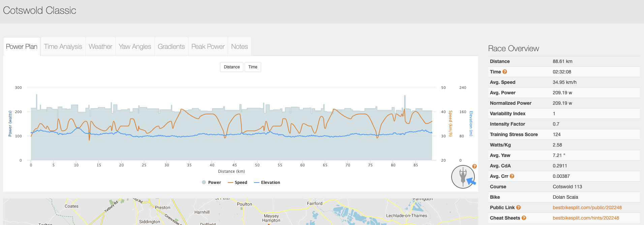Go to the Yaw Angles tab

(135, 46)
